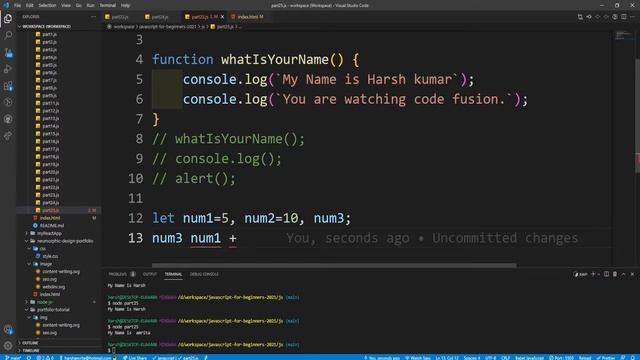Open the Extensions view
This screenshot has width=640, height=360.
tap(8, 86)
